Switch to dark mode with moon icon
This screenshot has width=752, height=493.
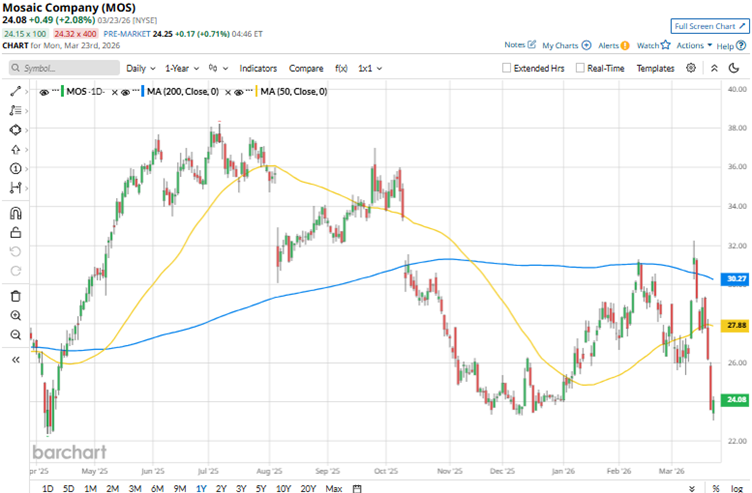[x=715, y=68]
